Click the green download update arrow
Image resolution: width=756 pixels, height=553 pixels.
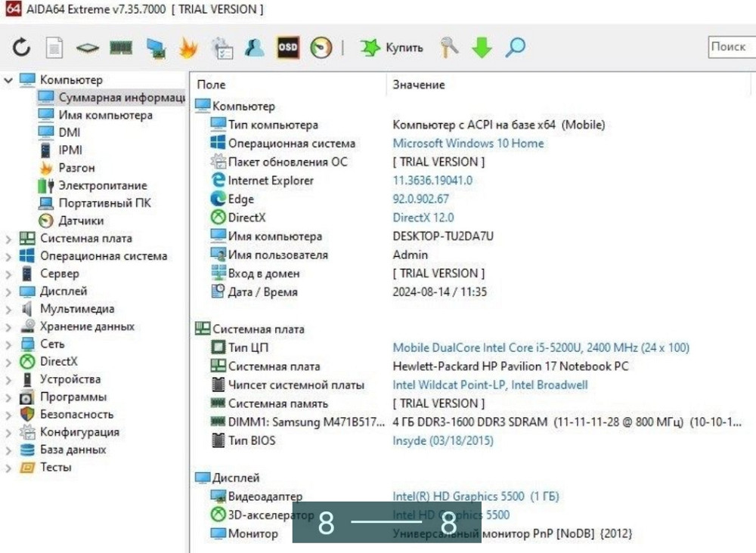coord(482,48)
